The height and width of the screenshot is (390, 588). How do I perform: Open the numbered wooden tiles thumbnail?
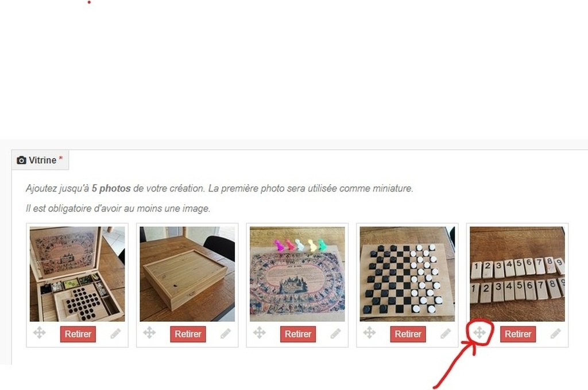click(x=517, y=274)
